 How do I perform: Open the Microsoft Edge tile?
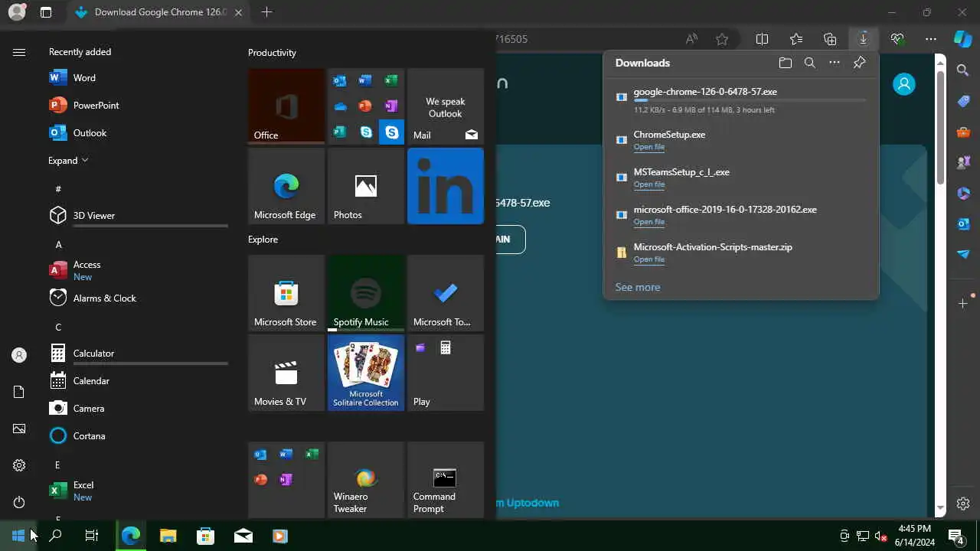(x=286, y=186)
